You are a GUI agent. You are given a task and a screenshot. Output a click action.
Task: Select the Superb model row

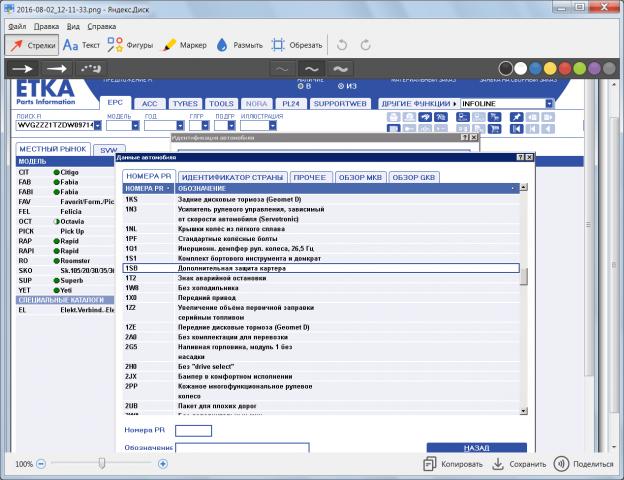65,280
